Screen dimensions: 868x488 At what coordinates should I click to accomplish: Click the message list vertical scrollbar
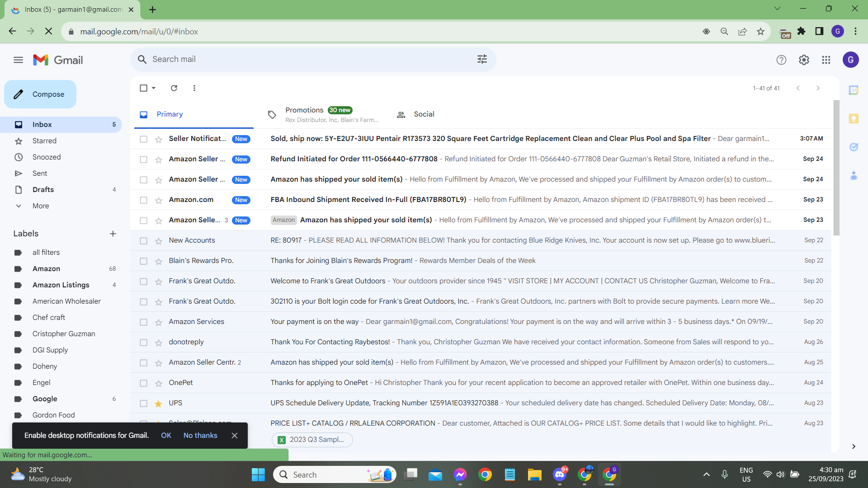[836, 167]
